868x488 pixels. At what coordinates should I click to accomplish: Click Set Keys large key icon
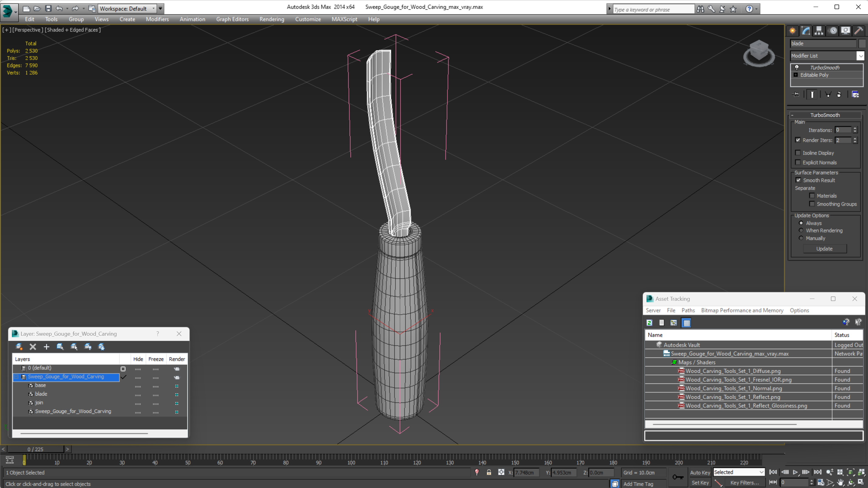pos(678,477)
